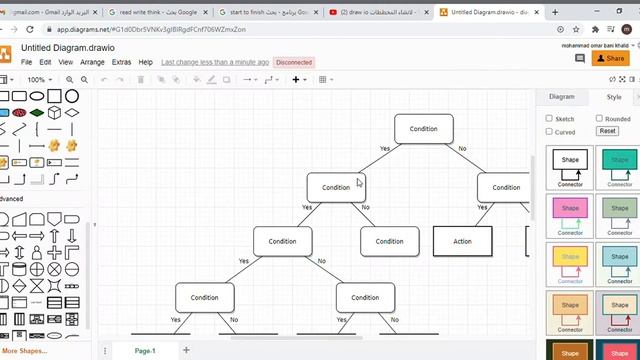Click the To Front toolbar icon

(x=161, y=80)
